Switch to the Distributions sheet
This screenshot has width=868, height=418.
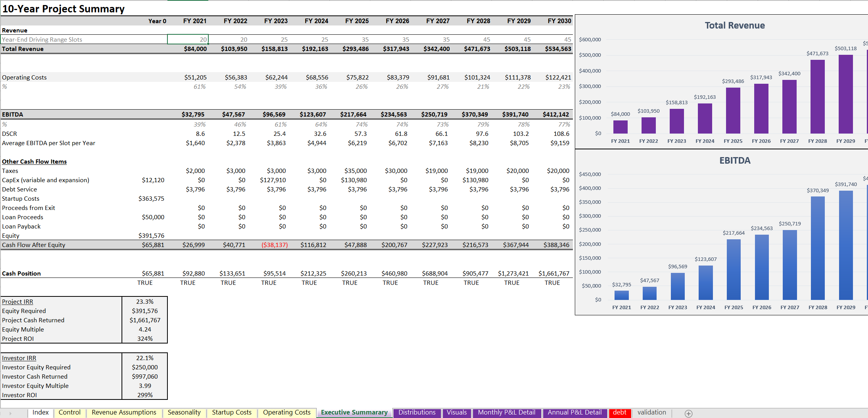click(417, 412)
